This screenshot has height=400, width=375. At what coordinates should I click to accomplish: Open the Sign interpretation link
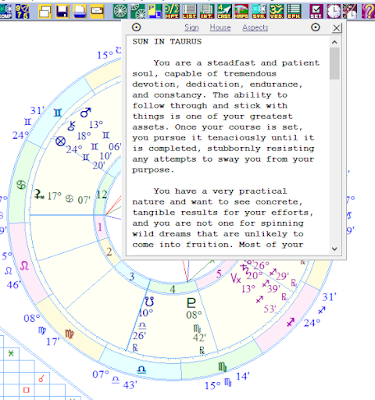[192, 28]
